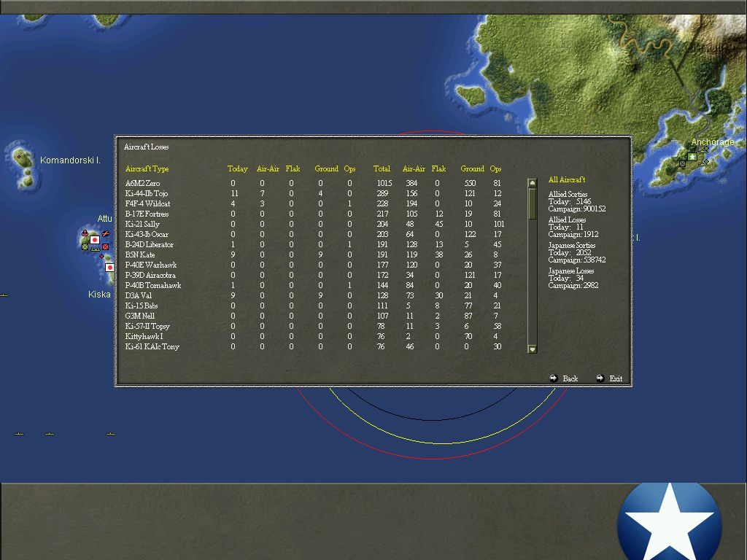The image size is (747, 560).
Task: Select the Ki-21 Sally row
Action: pos(314,224)
